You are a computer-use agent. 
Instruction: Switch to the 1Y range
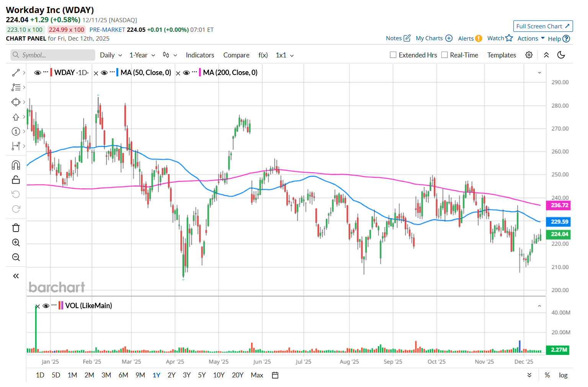click(x=157, y=375)
